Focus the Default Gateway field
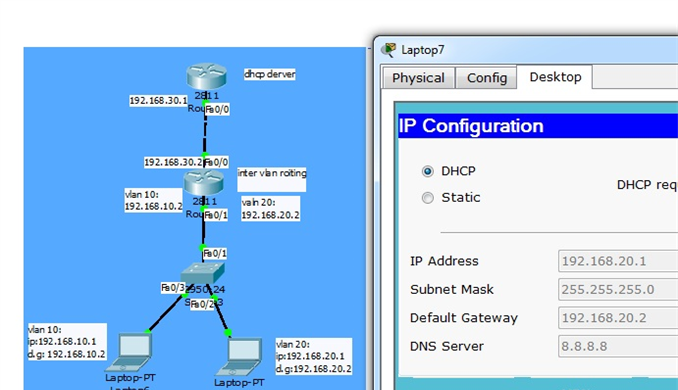Image resolution: width=678 pixels, height=390 pixels. coord(618,318)
